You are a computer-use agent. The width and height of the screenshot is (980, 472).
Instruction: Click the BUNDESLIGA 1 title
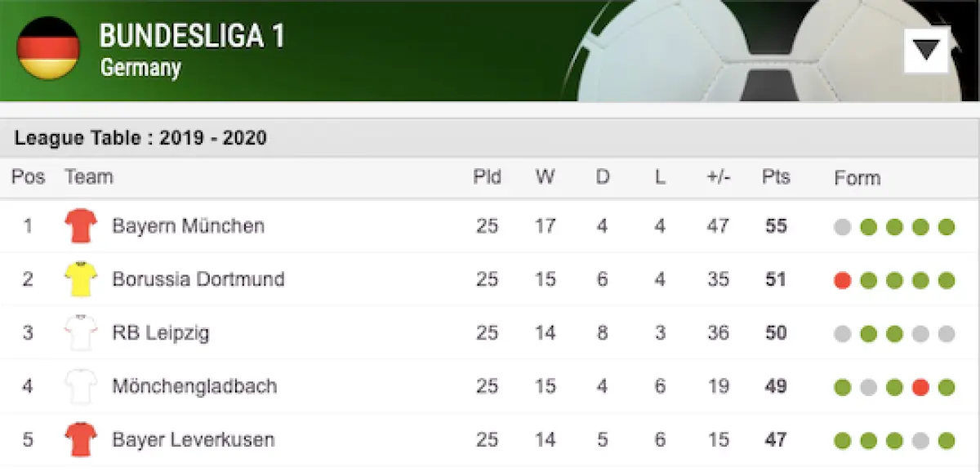(192, 36)
